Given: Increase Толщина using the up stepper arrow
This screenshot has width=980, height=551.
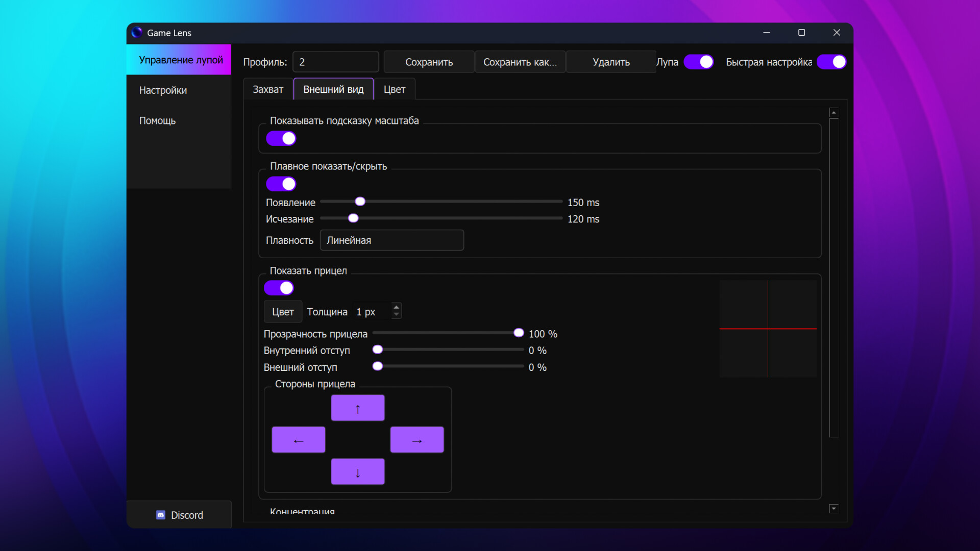Looking at the screenshot, I should tap(396, 307).
